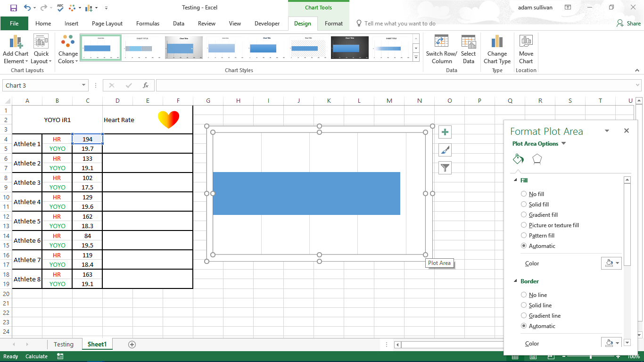Click the Chart Styles paintbrush button

pos(445,150)
